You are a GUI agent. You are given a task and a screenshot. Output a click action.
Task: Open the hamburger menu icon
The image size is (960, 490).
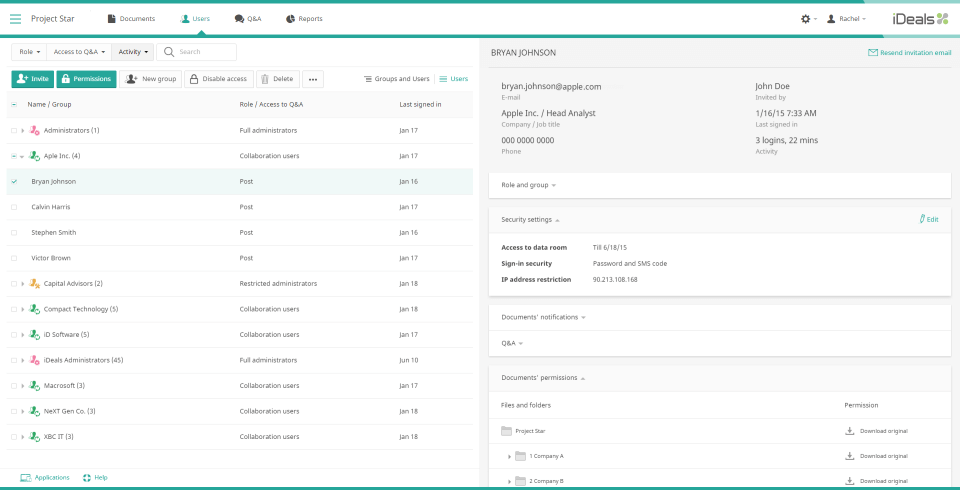15,18
